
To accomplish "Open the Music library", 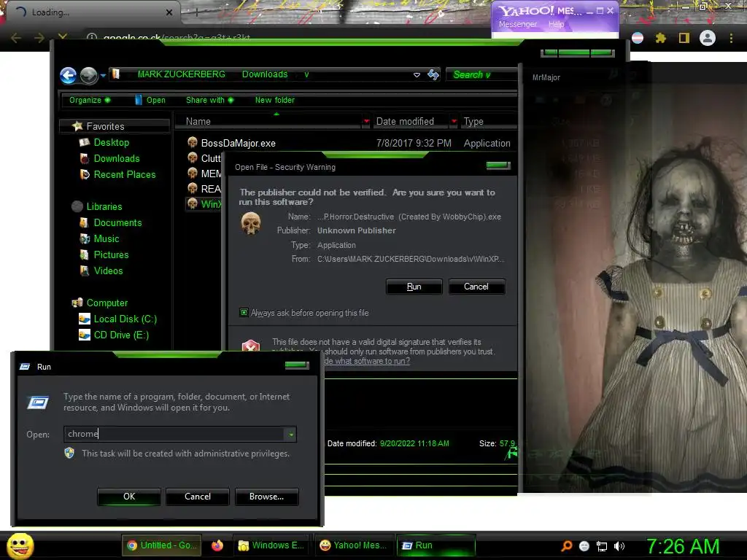I will [107, 239].
